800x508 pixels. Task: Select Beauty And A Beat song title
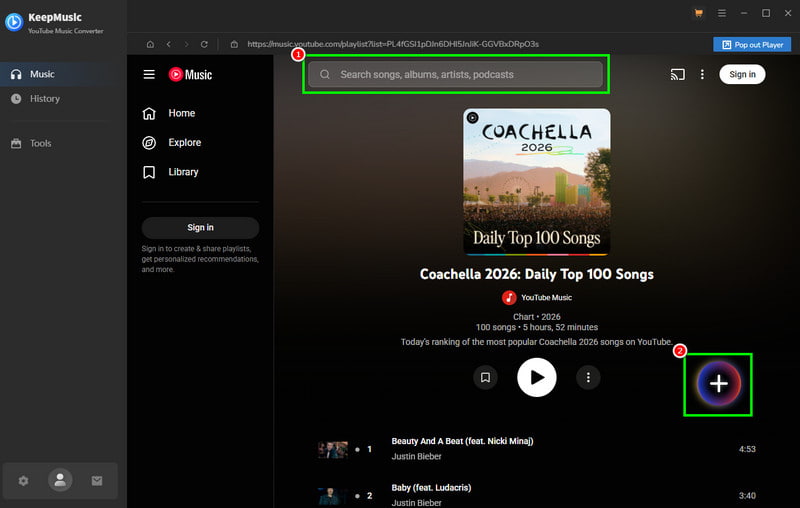tap(462, 441)
